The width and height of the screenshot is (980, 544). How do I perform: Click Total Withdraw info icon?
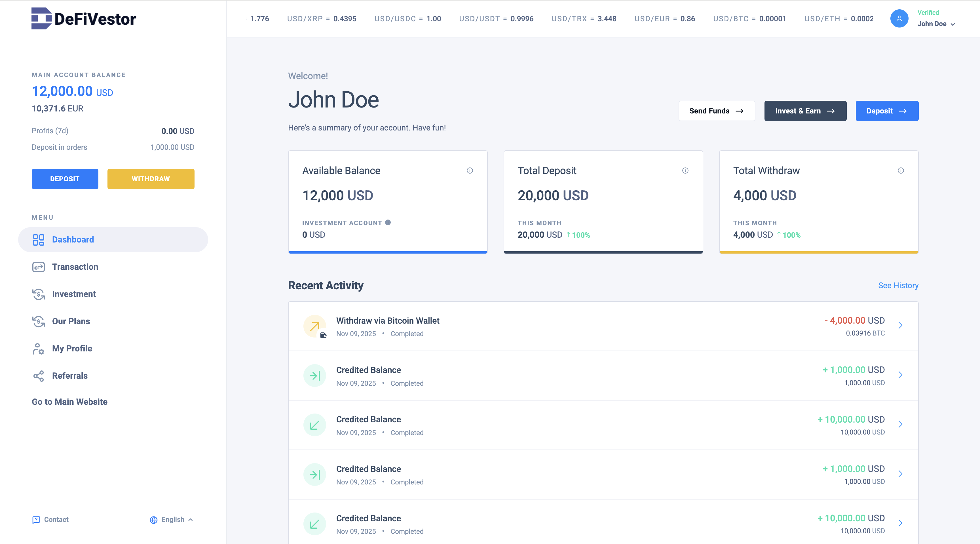[901, 170]
